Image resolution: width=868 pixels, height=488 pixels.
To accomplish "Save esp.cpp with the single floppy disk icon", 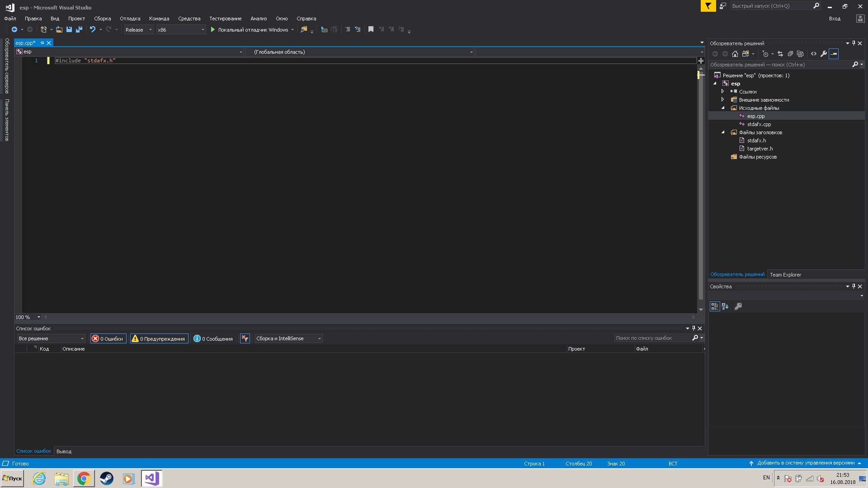I will click(69, 30).
